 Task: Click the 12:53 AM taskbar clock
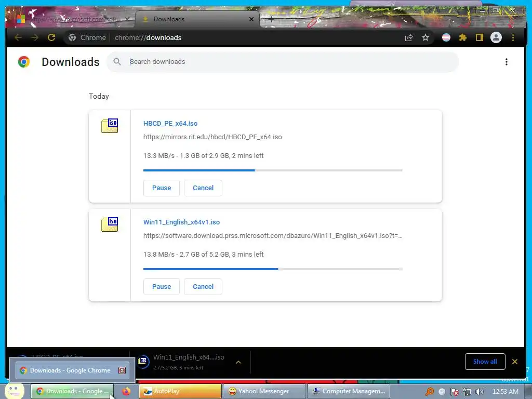tap(505, 392)
